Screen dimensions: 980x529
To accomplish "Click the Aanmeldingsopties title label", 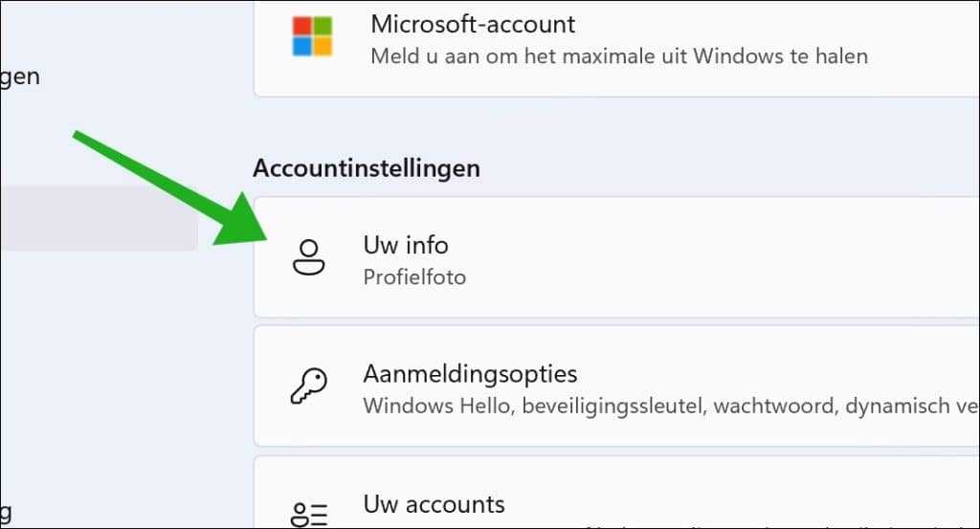I will [470, 374].
